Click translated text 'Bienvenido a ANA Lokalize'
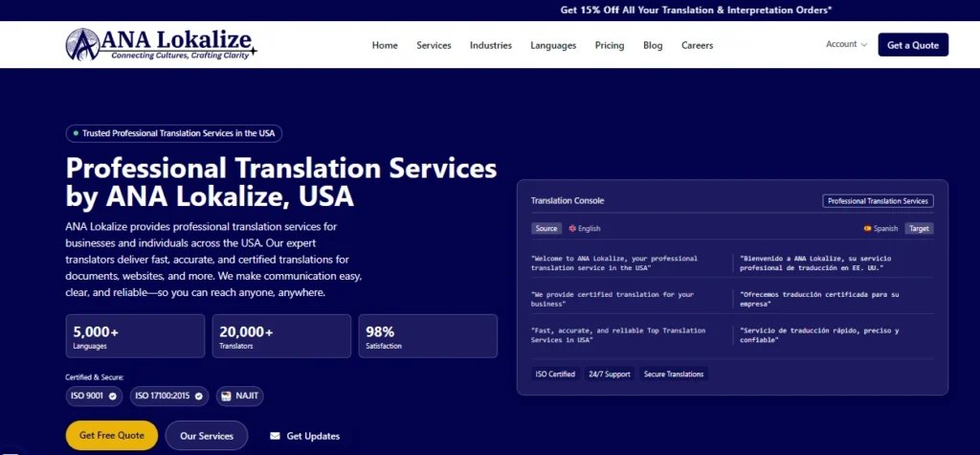 tap(815, 262)
